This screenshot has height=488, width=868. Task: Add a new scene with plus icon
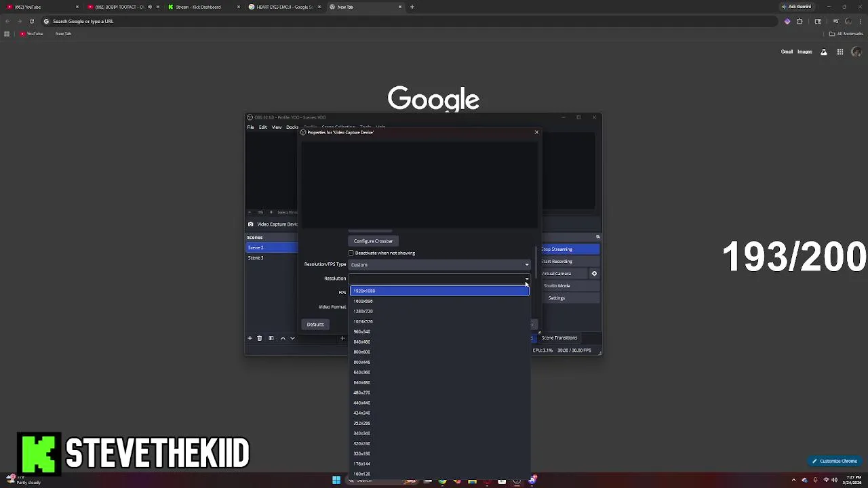(250, 338)
